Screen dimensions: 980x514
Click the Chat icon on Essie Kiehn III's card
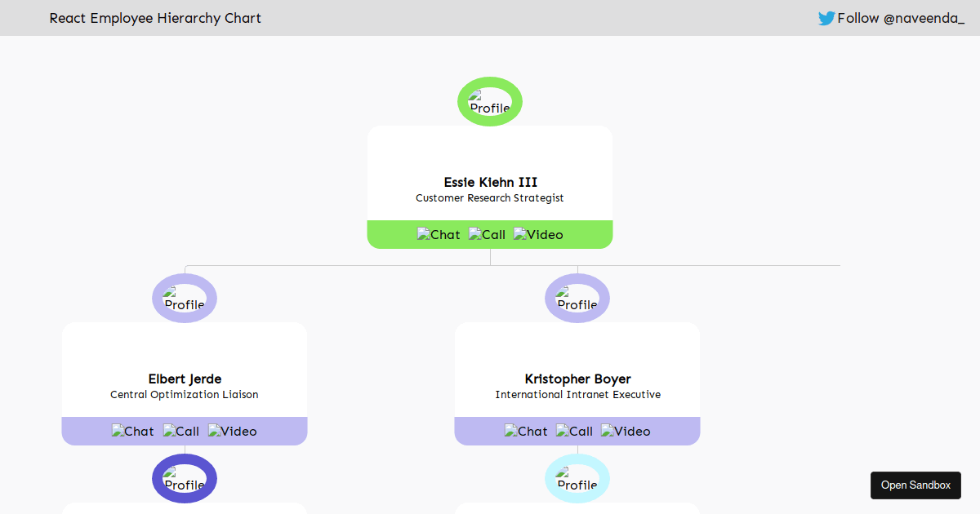click(x=439, y=234)
